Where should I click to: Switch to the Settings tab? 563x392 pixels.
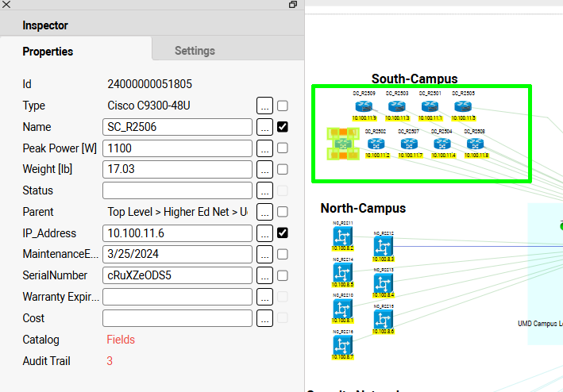[x=195, y=51]
